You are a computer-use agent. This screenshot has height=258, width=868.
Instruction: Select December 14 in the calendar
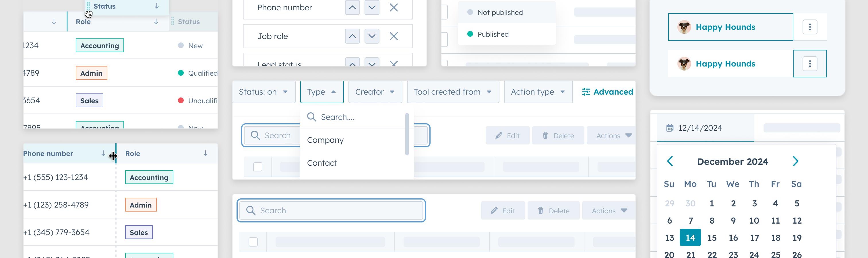click(x=690, y=237)
